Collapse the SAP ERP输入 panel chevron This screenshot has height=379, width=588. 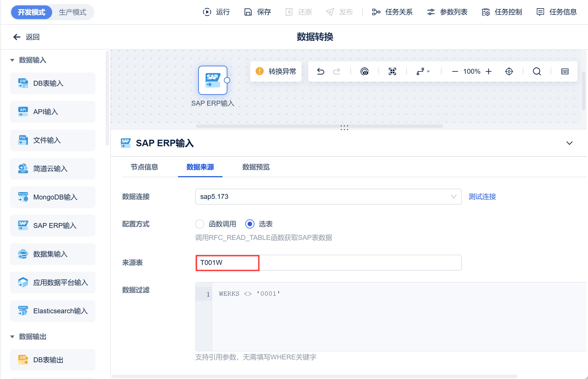[569, 143]
